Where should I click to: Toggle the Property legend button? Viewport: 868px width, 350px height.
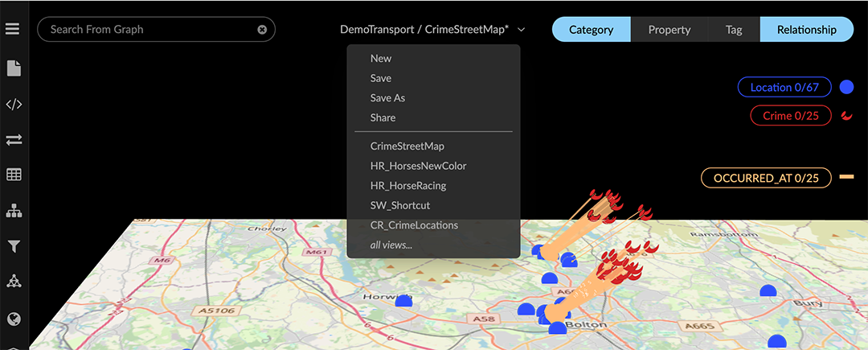669,30
